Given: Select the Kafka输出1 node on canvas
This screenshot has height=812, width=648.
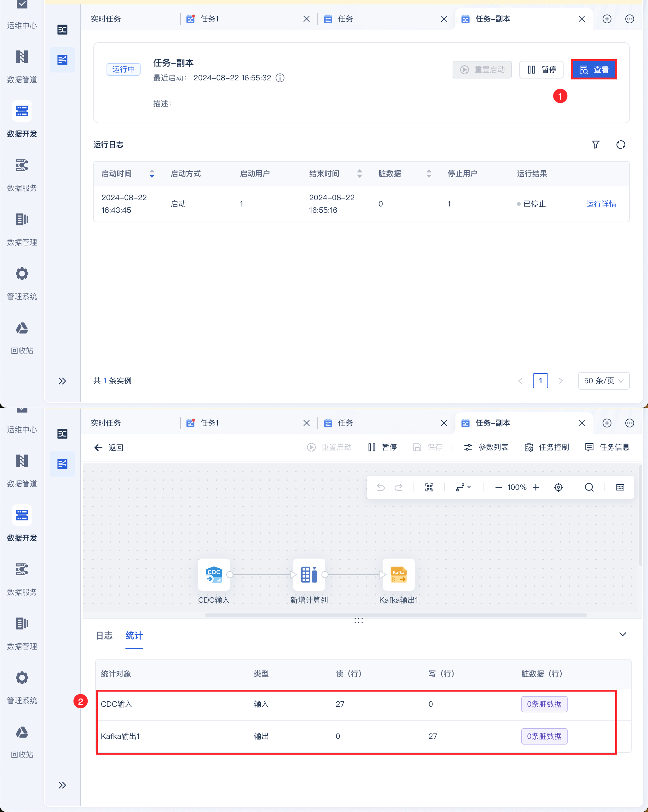Looking at the screenshot, I should click(398, 575).
